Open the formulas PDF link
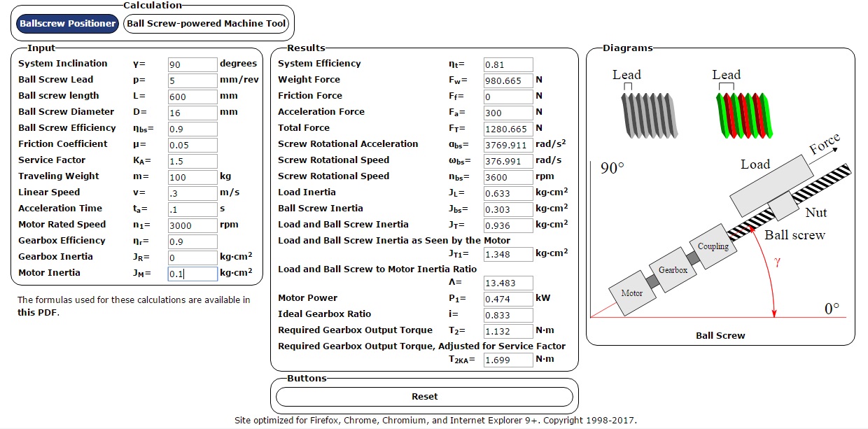Viewport: 868px width, 429px height. tap(38, 313)
